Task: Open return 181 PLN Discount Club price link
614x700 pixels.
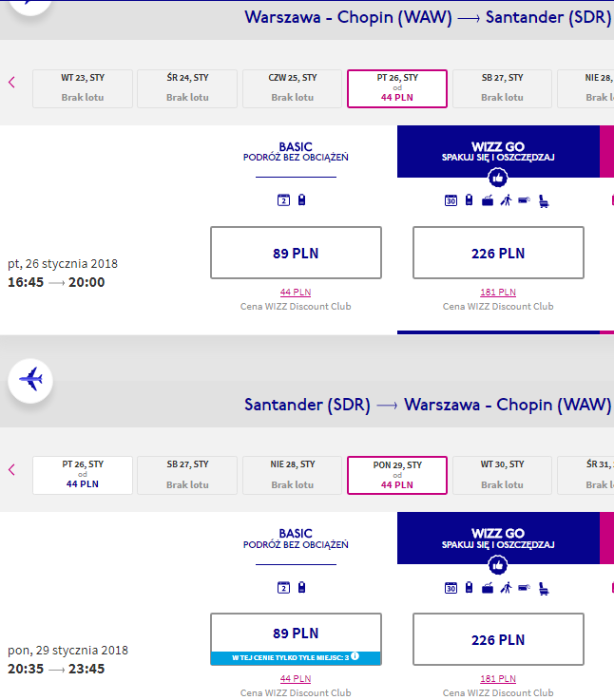Action: tap(498, 678)
